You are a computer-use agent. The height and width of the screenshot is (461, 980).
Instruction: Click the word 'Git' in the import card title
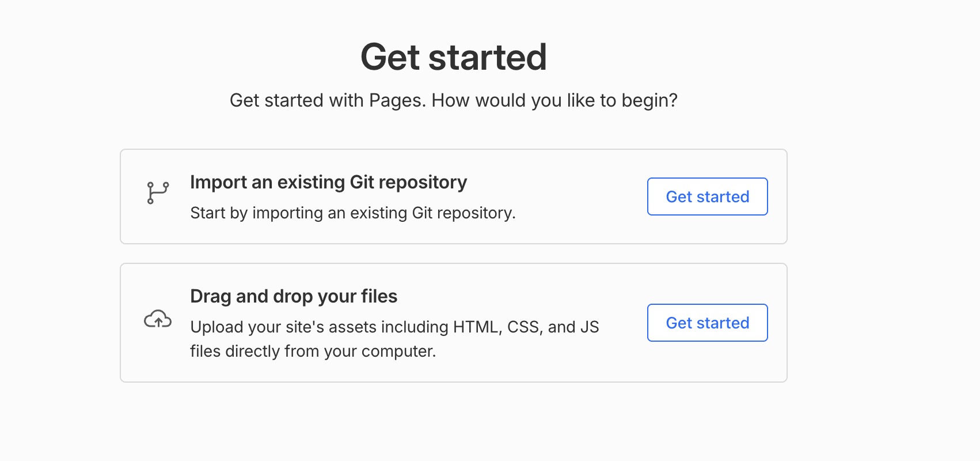click(362, 182)
